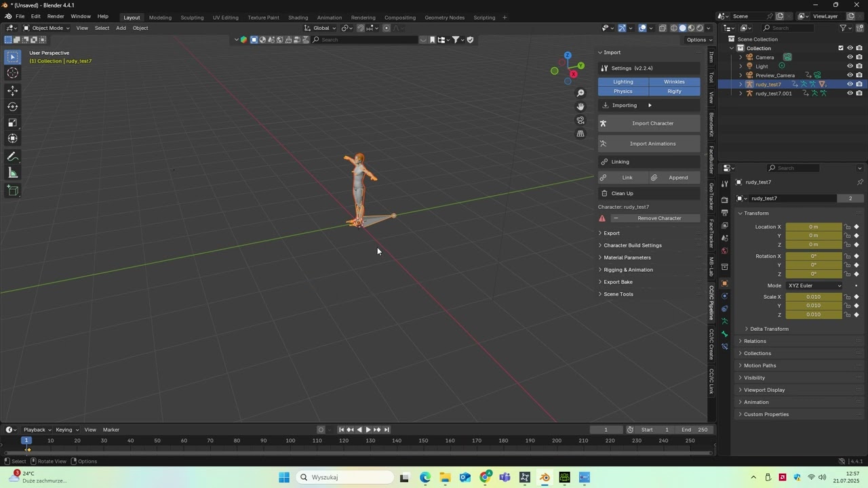This screenshot has height=488, width=868.
Task: Adjust Location X value field
Action: [x=814, y=227]
